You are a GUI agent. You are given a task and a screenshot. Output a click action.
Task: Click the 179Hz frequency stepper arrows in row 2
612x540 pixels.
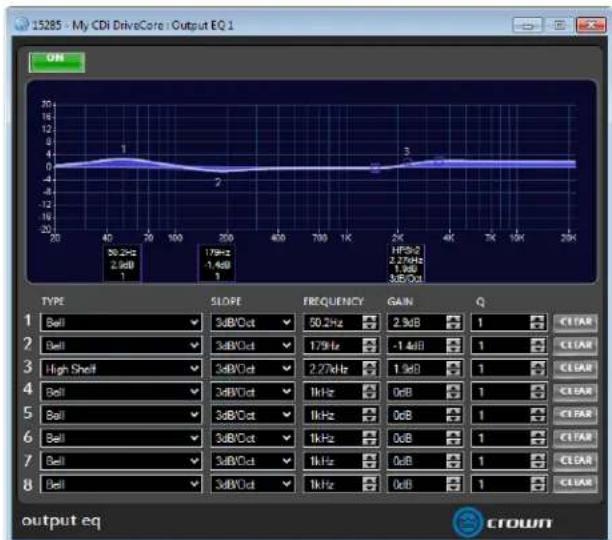pyautogui.click(x=369, y=346)
